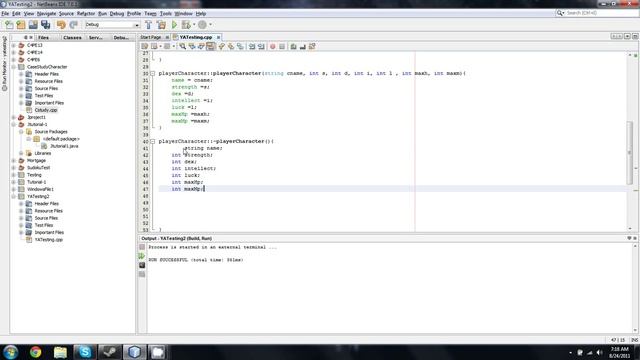Screen dimensions: 640x360
Task: Select Jtutorial1.java file in tree
Action: [x=64, y=146]
